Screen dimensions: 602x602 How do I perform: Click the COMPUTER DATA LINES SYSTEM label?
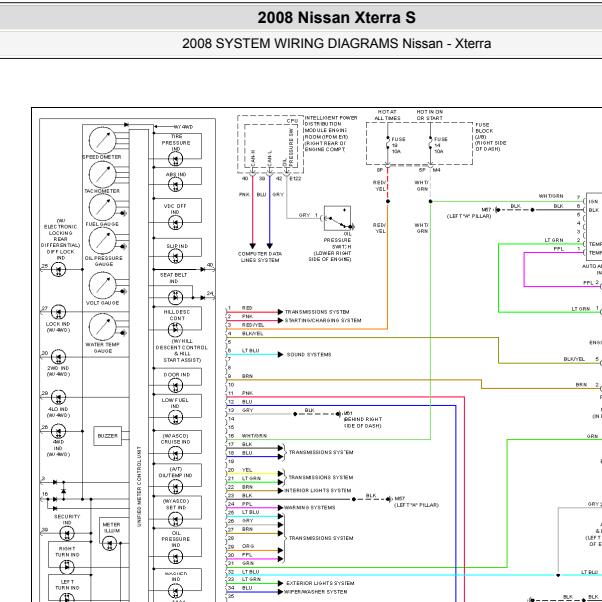coord(260,257)
